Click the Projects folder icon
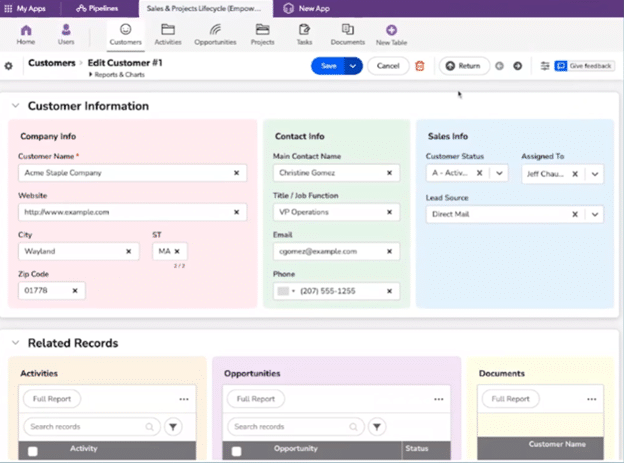Screen dimensions: 624x463 point(262,30)
